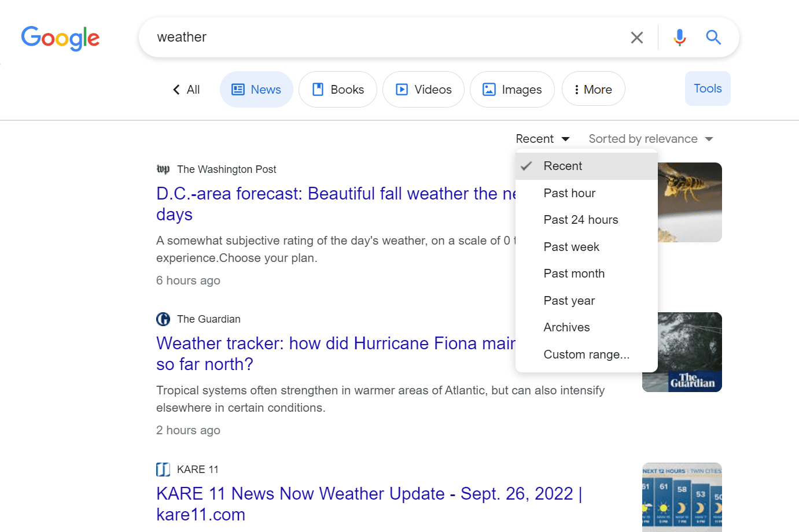The width and height of the screenshot is (799, 532).
Task: Click the three-dot icon in the More button
Action: [576, 90]
